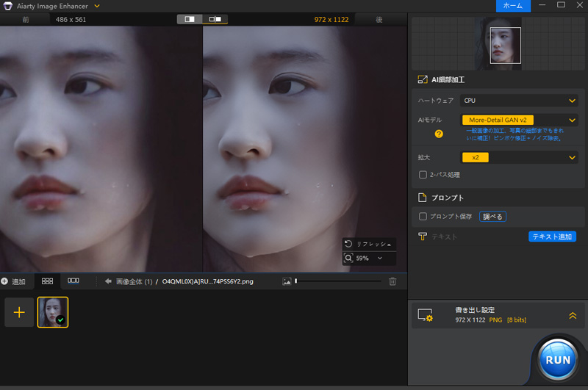This screenshot has height=390, width=588.
Task: Expand the 書き出し設定 panel chevrons
Action: (x=572, y=315)
